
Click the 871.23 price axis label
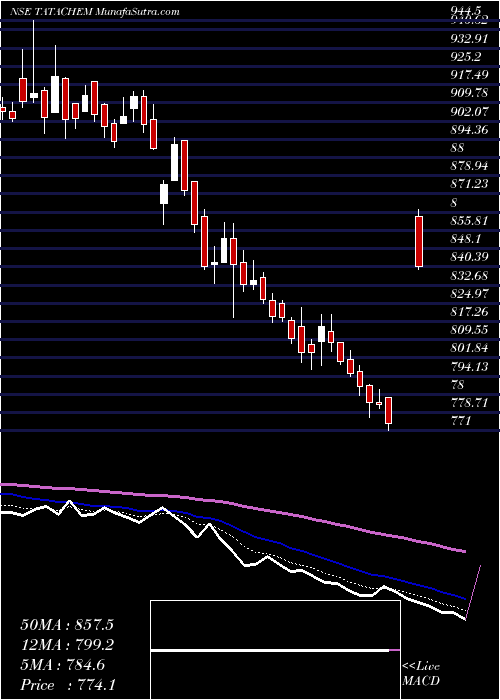coord(468,184)
